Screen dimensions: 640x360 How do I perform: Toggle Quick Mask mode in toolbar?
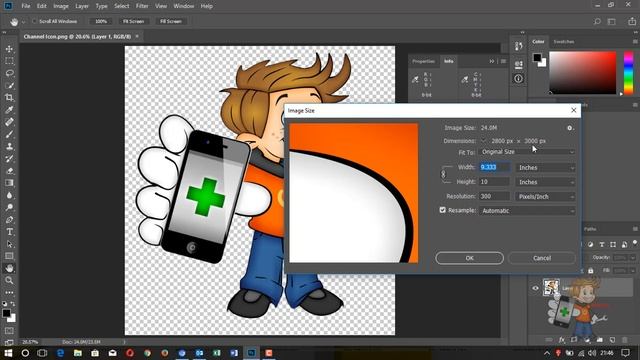[9, 331]
